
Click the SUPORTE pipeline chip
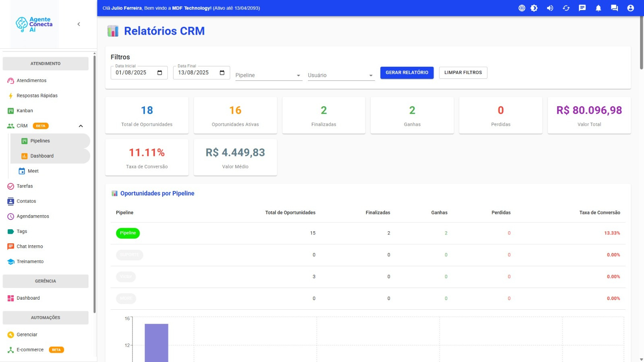click(130, 255)
